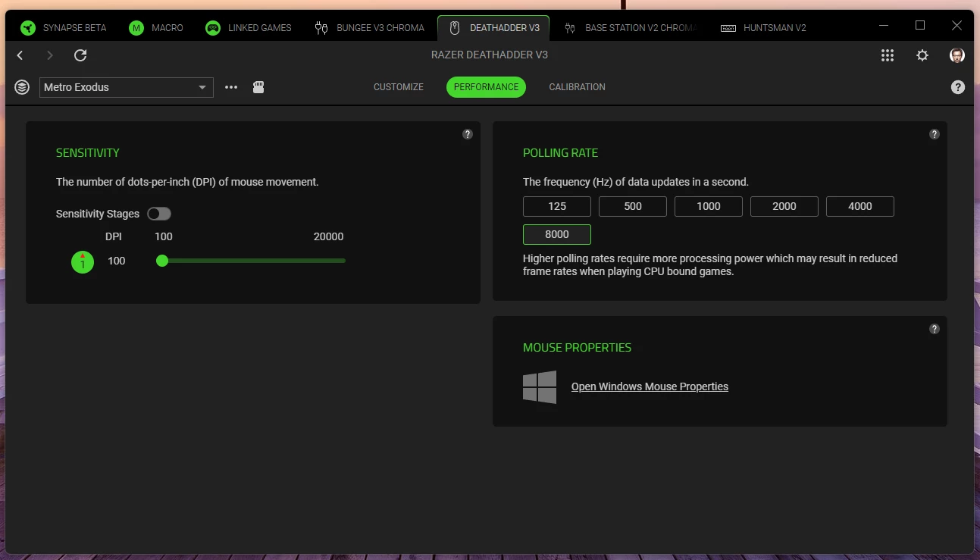The image size is (980, 560).
Task: Click the stage 1 DPI indicator
Action: pyautogui.click(x=83, y=262)
